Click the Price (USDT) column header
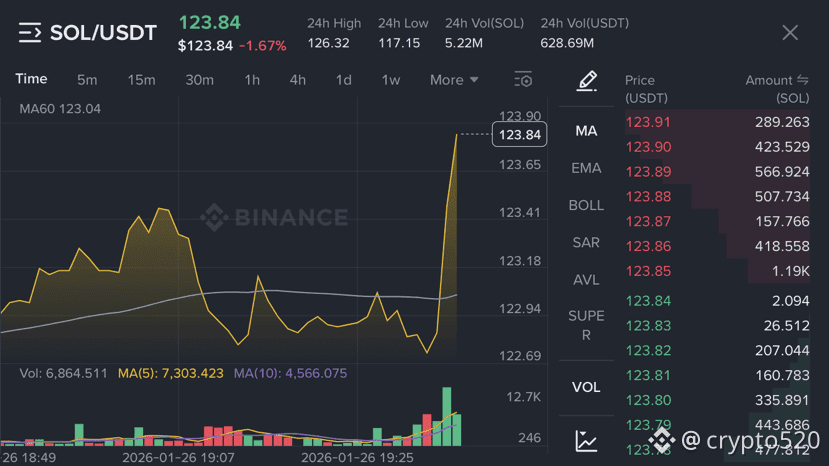 (x=646, y=89)
